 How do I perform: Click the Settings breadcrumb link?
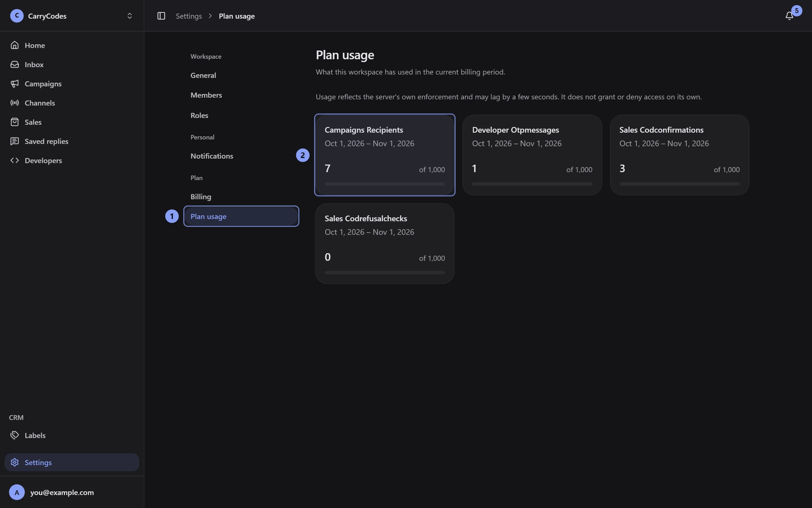tap(189, 16)
